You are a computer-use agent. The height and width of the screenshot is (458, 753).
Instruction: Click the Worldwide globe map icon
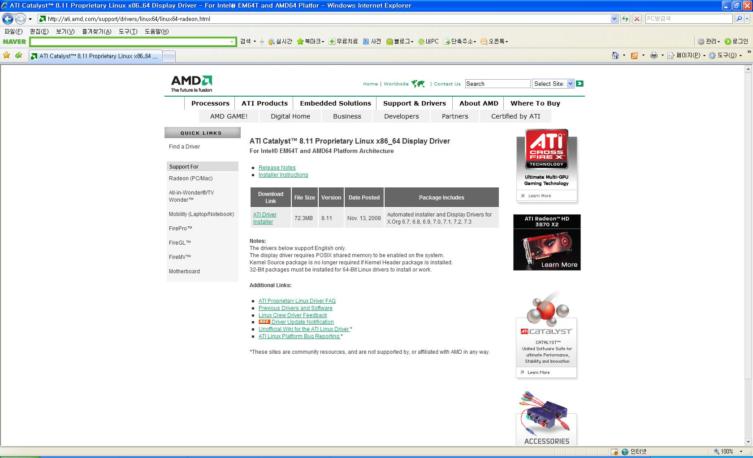click(x=418, y=84)
